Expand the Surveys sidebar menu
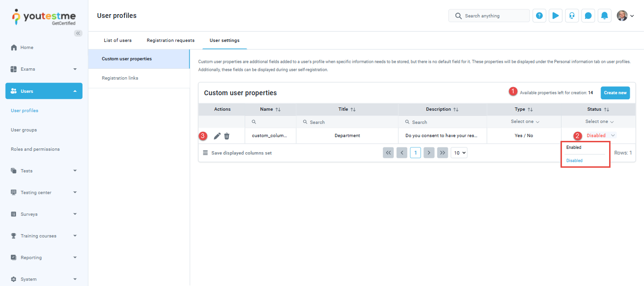Viewport: 644px width, 286px height. (x=44, y=214)
